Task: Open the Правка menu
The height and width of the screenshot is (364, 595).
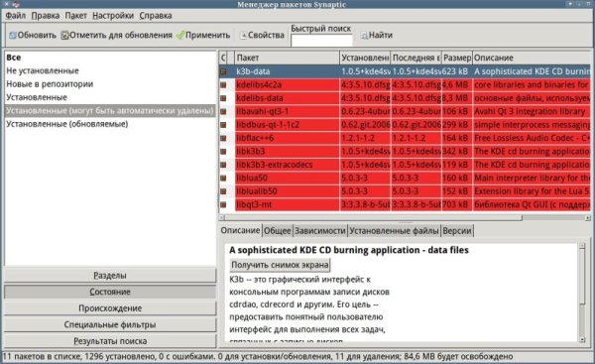Action: pos(46,16)
